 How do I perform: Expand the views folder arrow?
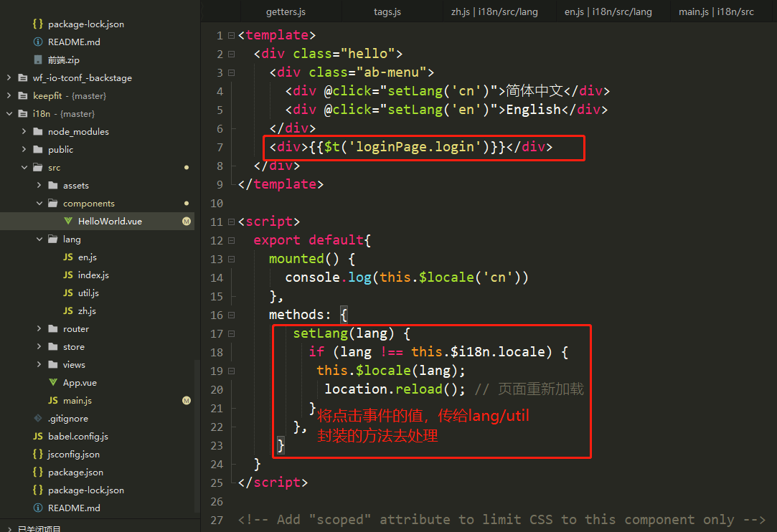[x=39, y=364]
